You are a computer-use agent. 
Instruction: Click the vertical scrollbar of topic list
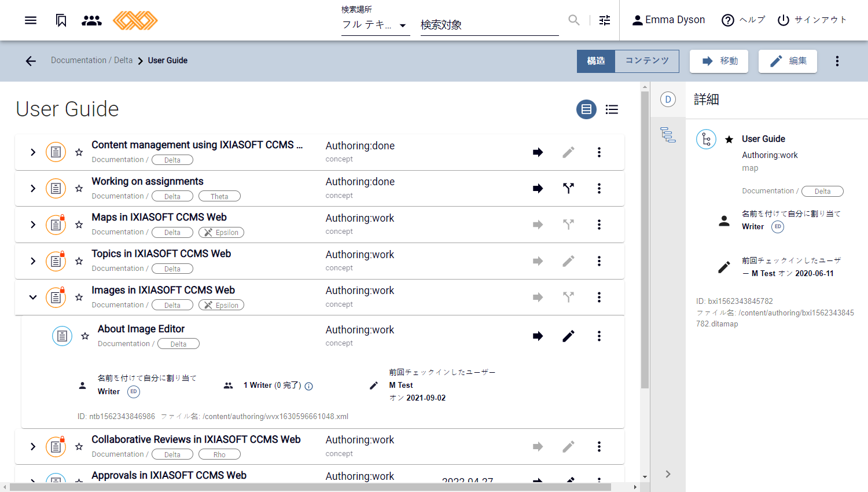coord(645,240)
